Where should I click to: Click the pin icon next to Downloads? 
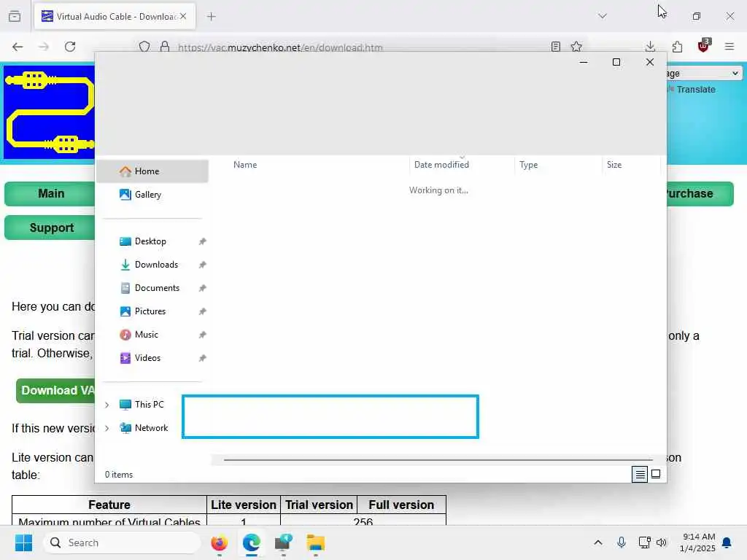[x=203, y=265]
